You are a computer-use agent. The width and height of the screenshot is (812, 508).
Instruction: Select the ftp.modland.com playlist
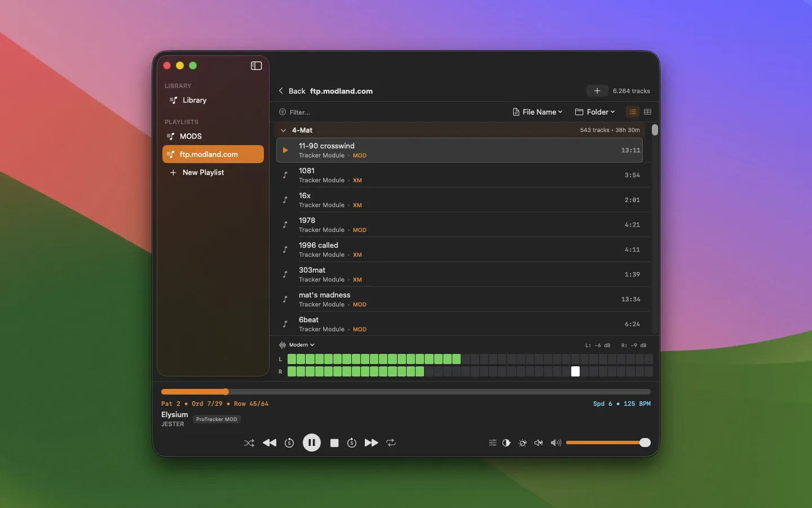[x=213, y=155]
